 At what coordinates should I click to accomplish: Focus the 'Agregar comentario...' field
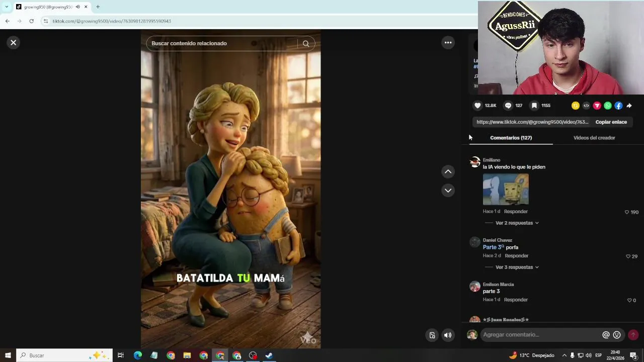541,335
